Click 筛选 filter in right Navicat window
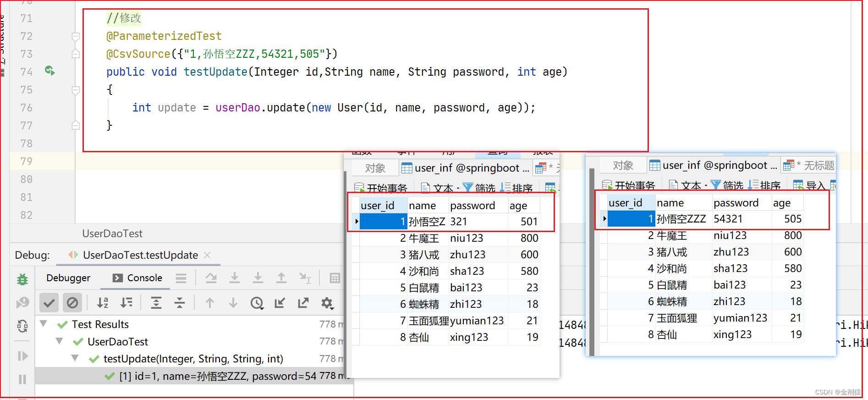 727,185
